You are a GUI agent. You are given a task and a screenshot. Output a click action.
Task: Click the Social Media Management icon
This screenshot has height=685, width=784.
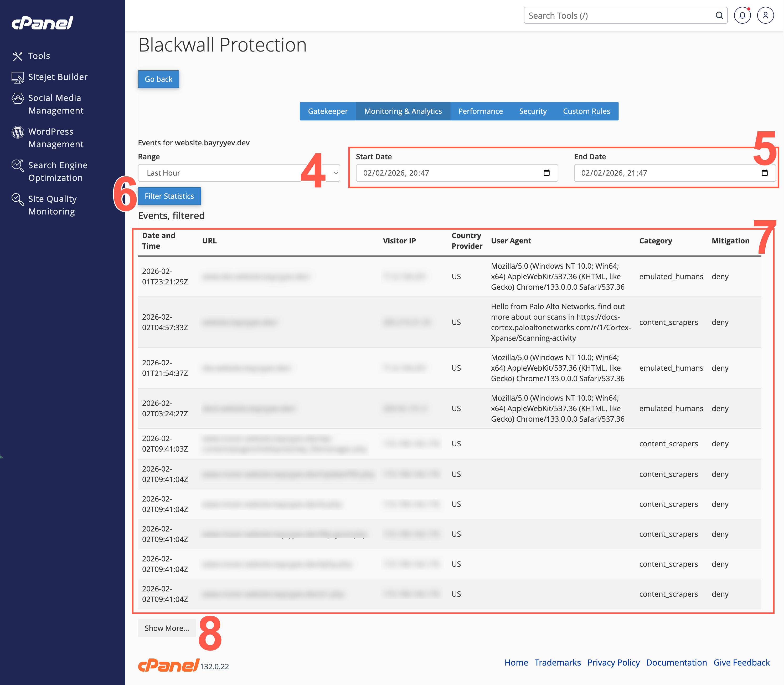18,98
